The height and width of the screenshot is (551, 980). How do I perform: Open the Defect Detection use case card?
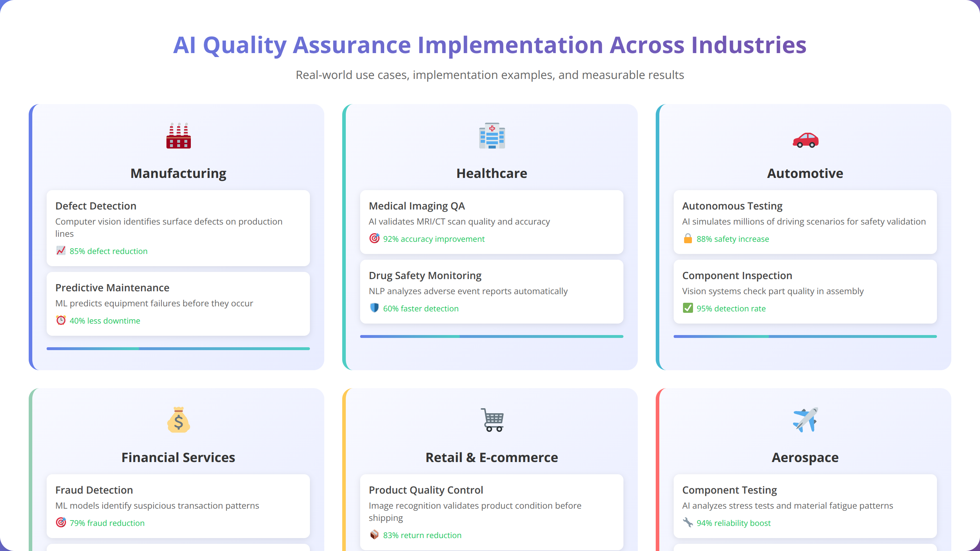pyautogui.click(x=178, y=228)
